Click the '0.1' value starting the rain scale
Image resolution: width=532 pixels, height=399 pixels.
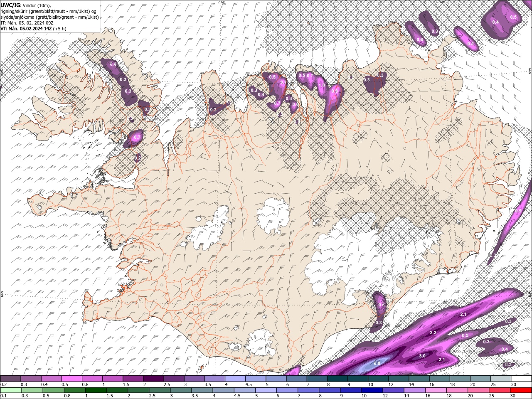[x=3, y=396]
